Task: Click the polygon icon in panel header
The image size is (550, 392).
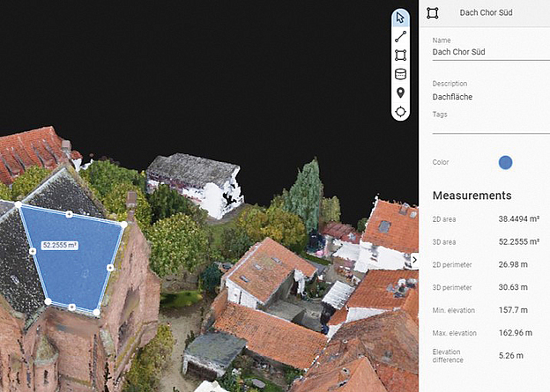Action: click(432, 13)
